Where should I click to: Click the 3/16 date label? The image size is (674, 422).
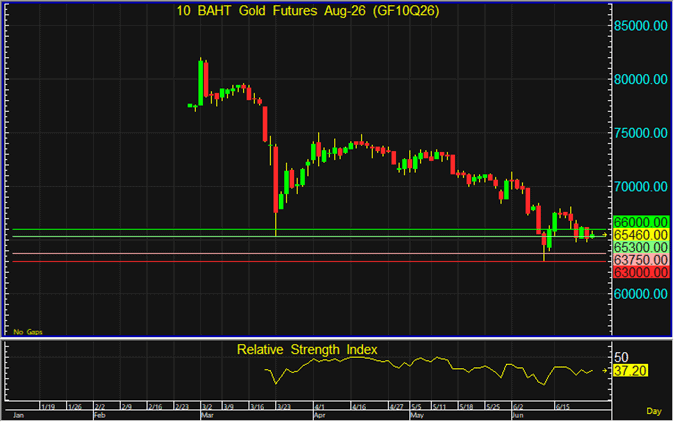tap(257, 407)
